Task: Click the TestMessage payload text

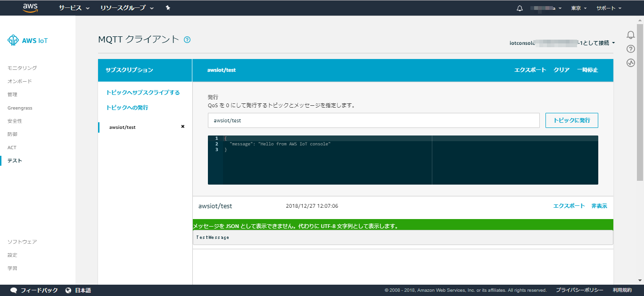Action: (213, 237)
